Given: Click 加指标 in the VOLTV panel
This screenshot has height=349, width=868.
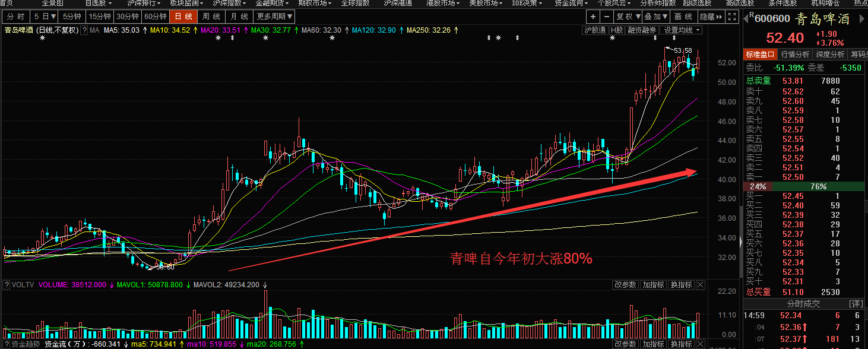Looking at the screenshot, I should click(x=652, y=285).
